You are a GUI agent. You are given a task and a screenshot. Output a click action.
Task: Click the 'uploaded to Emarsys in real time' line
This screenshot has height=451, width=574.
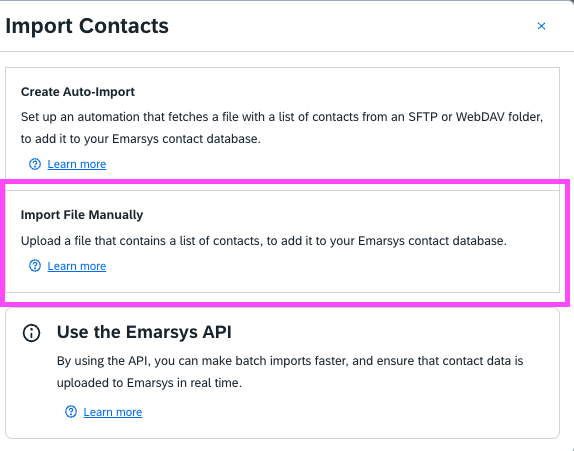click(x=149, y=383)
